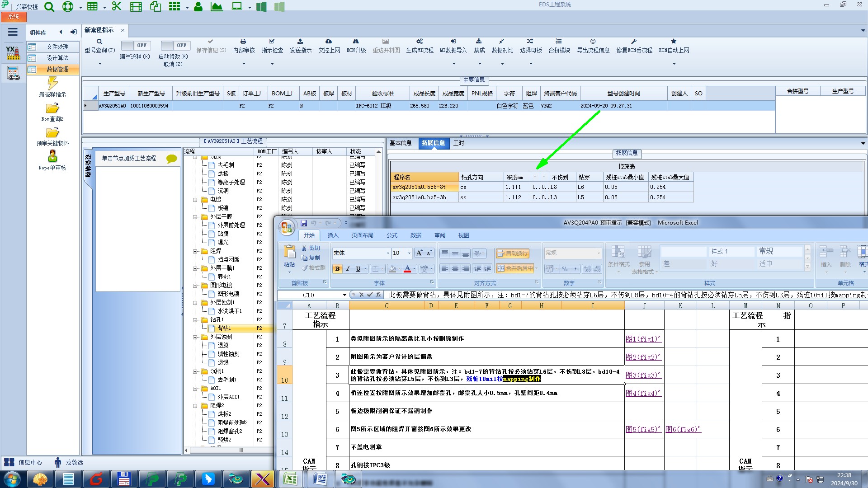Image resolution: width=868 pixels, height=488 pixels.
Task: Click the Excel 粘贴 paste icon
Action: [x=289, y=252]
